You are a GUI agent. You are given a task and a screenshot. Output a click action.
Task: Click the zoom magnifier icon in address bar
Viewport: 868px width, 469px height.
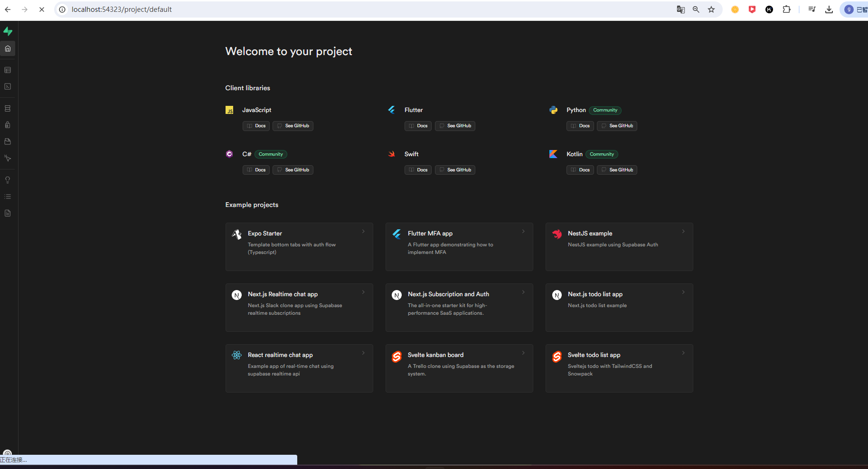(x=696, y=9)
